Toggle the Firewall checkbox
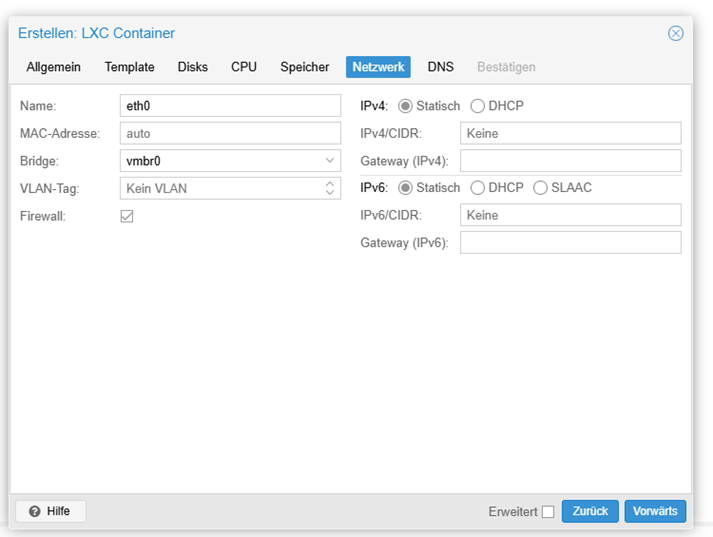This screenshot has width=713, height=537. click(x=127, y=216)
